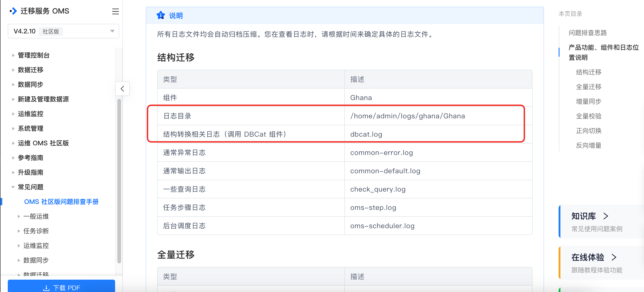The image size is (644, 292).
Task: Click arrow next to 在线体验
Action: click(614, 257)
